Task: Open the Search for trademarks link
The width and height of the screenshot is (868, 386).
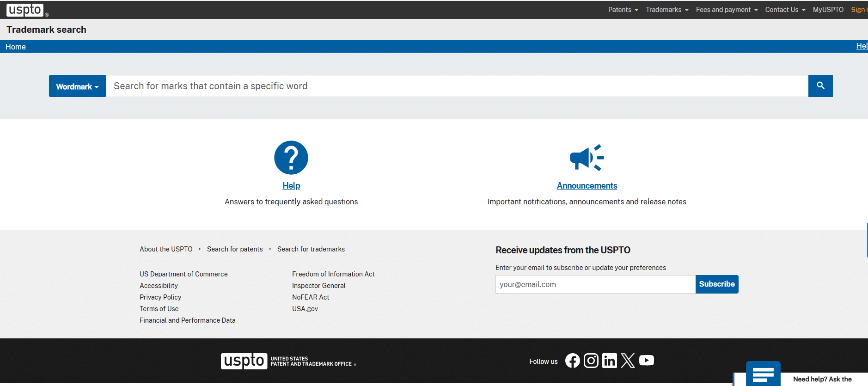Action: point(311,249)
